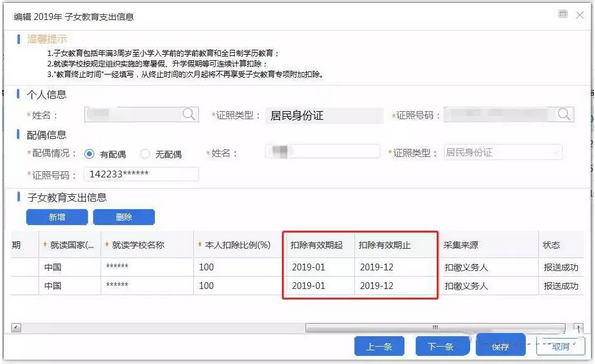
Task: Click 2019-01 in the first table row
Action: point(309,267)
